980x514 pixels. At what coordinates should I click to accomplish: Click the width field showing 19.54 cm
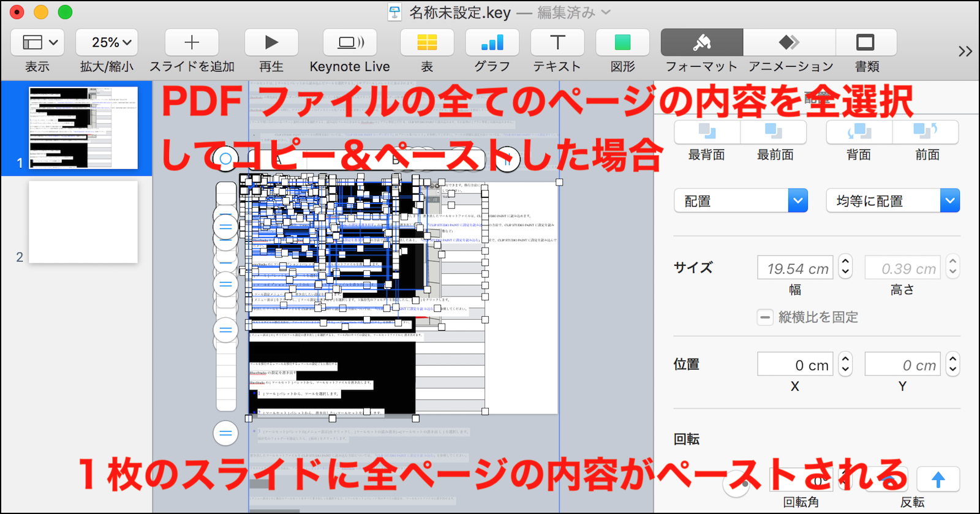pos(795,268)
